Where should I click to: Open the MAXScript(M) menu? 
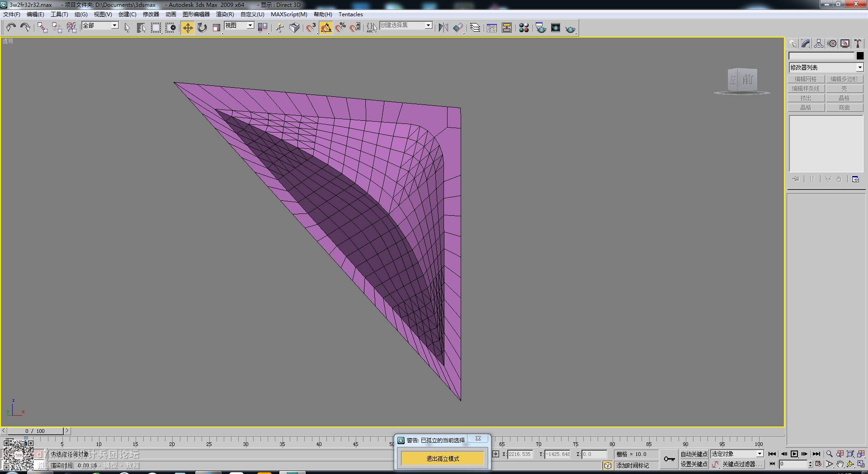pyautogui.click(x=289, y=14)
